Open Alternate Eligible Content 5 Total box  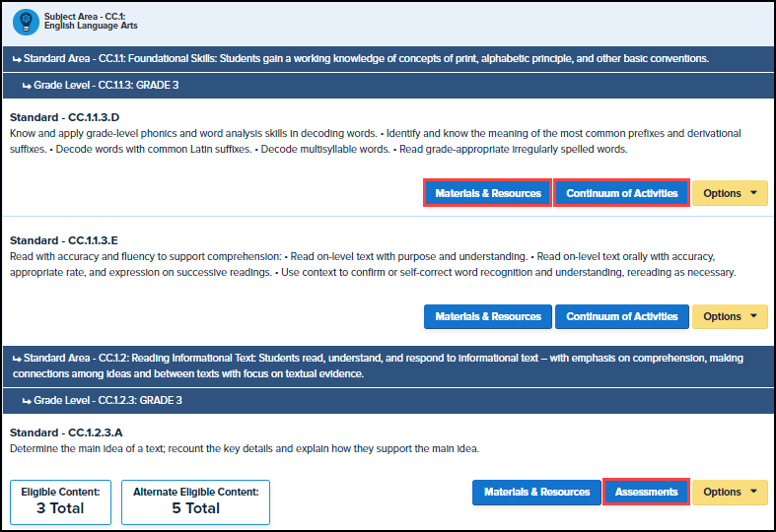(195, 501)
